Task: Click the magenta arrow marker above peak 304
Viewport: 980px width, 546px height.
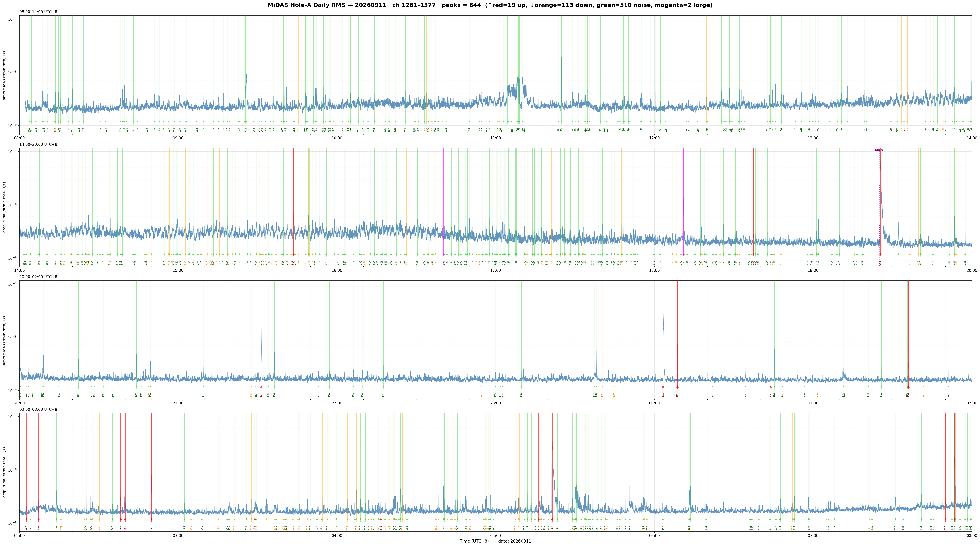Action: [x=444, y=254]
